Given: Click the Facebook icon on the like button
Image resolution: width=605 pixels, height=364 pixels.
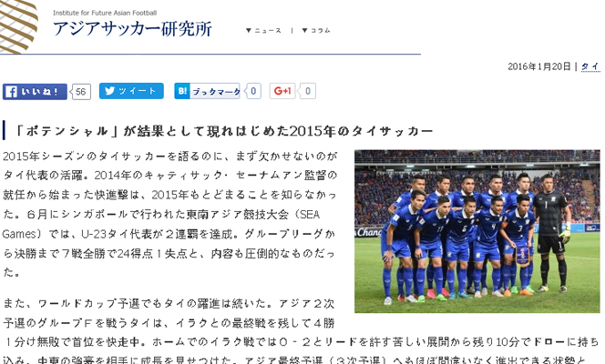Looking at the screenshot, I should click(11, 92).
